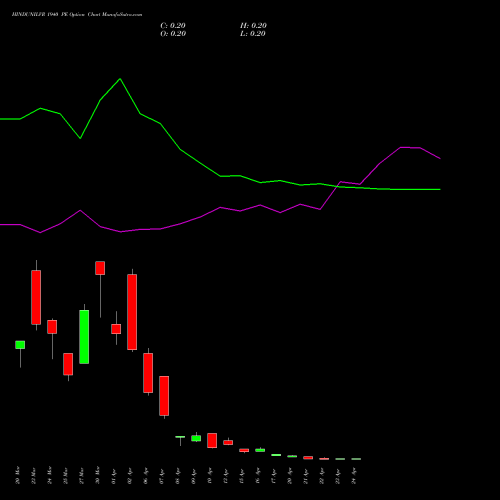
Task: Select the open value O: 0.20
Action: 173,34
